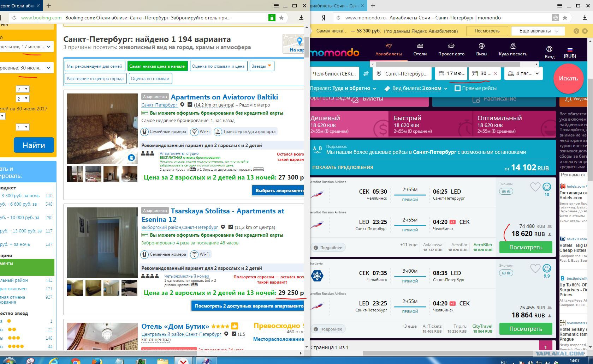
Task: Click Посмотреть in the yellow price bar
Action: (x=487, y=31)
